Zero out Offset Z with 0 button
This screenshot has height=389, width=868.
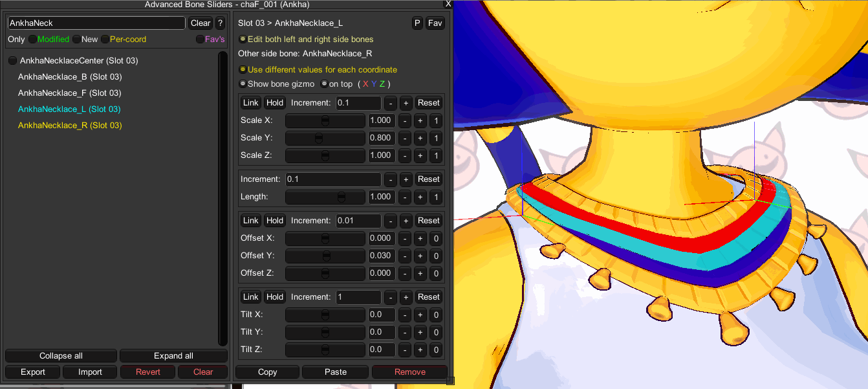click(x=436, y=273)
